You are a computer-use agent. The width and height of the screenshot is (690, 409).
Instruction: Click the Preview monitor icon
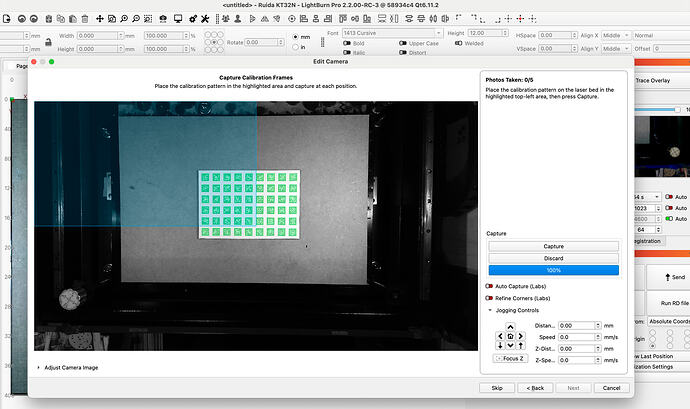coord(178,19)
